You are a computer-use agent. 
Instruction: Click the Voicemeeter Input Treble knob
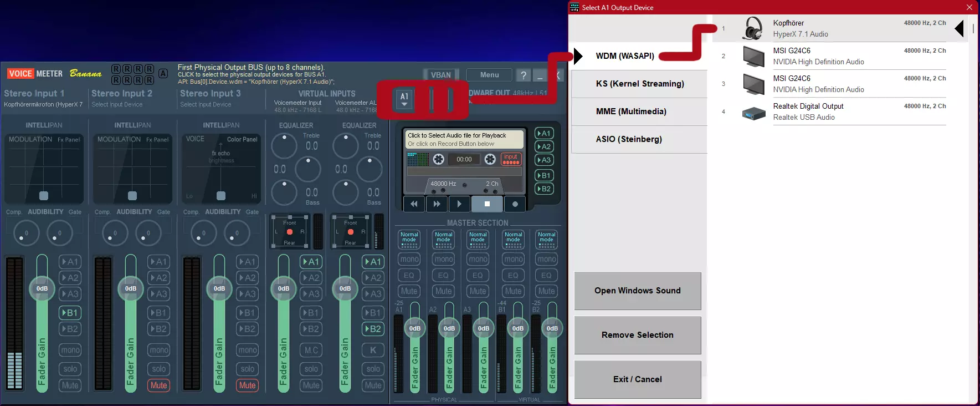284,145
